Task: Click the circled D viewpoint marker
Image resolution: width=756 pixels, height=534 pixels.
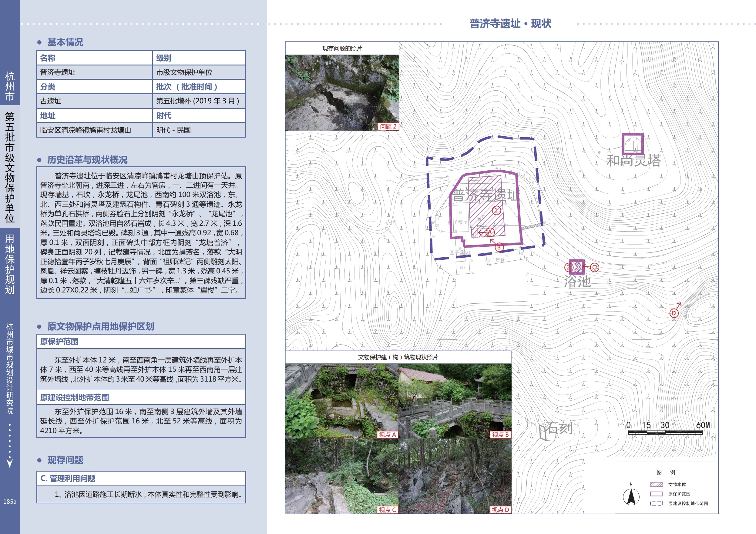Action: pyautogui.click(x=674, y=313)
